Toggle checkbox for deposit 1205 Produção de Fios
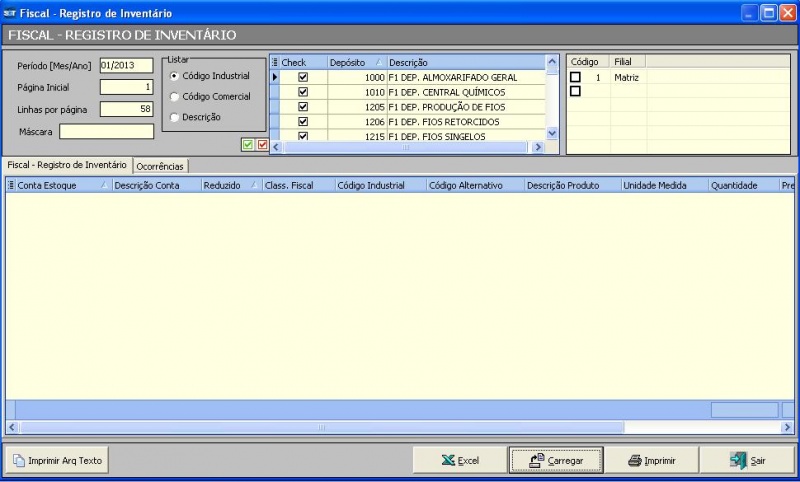 click(x=303, y=106)
